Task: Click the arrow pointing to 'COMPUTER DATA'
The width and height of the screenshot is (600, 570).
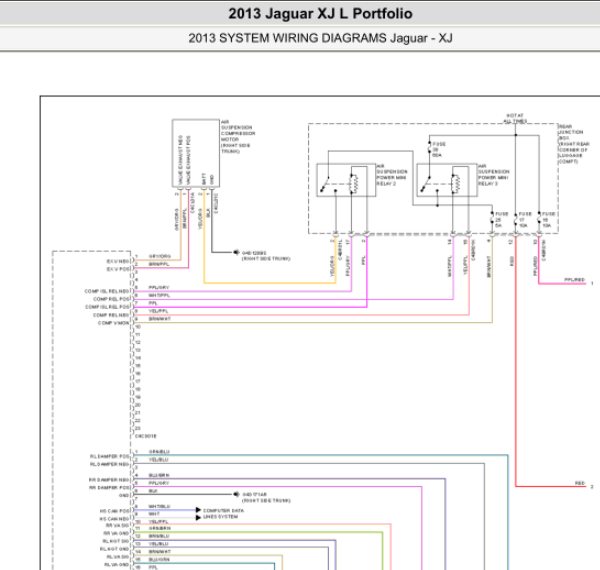Action: [x=198, y=510]
